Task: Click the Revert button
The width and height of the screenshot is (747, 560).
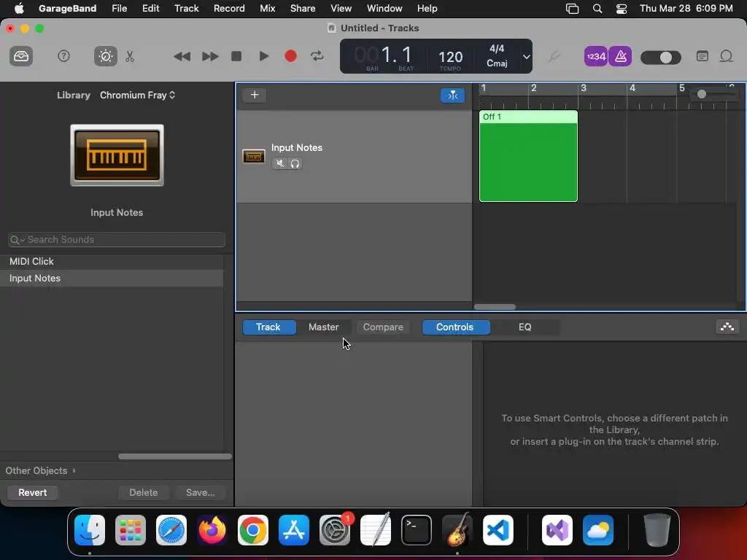Action: coord(32,492)
